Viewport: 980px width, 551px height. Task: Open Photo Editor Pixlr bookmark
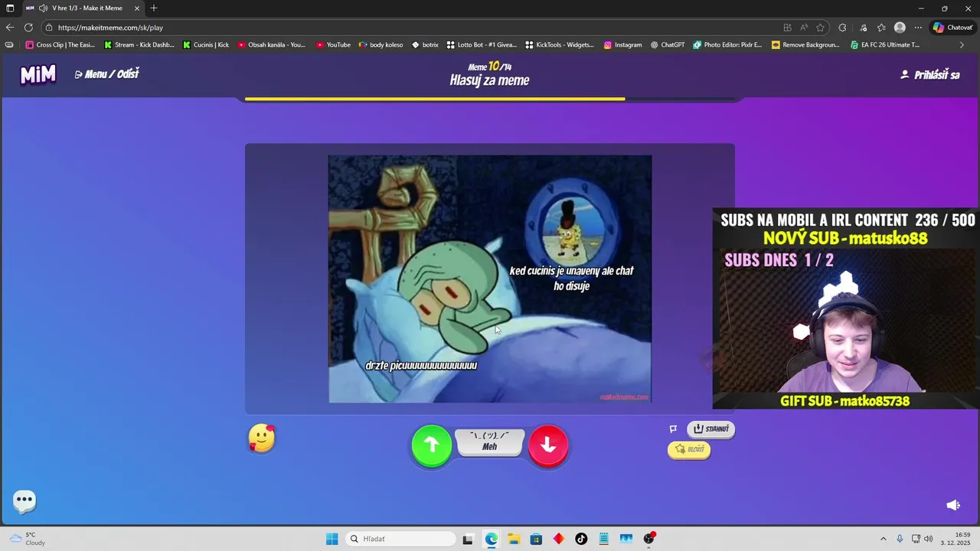tap(727, 45)
